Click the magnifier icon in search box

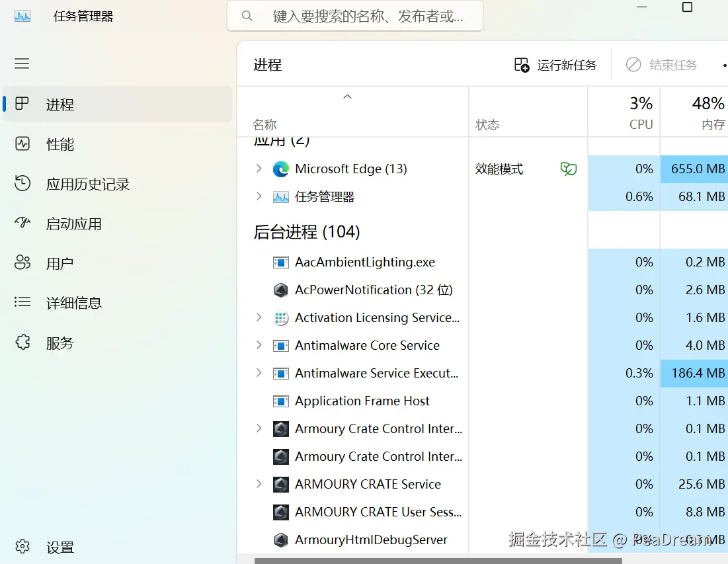pos(247,17)
